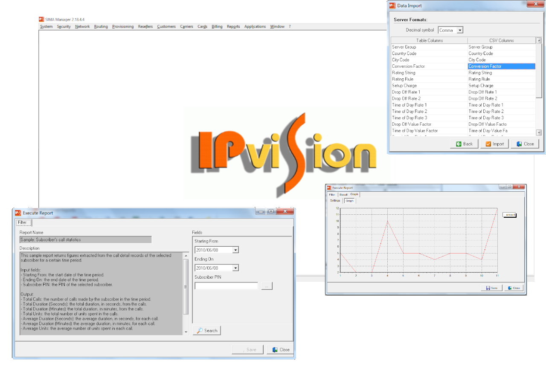Open the ? help menu
Viewport: 546px width, 392px height.
point(290,26)
